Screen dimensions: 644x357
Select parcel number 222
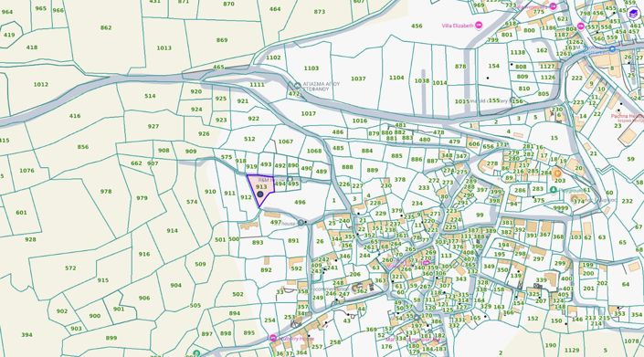576,79
